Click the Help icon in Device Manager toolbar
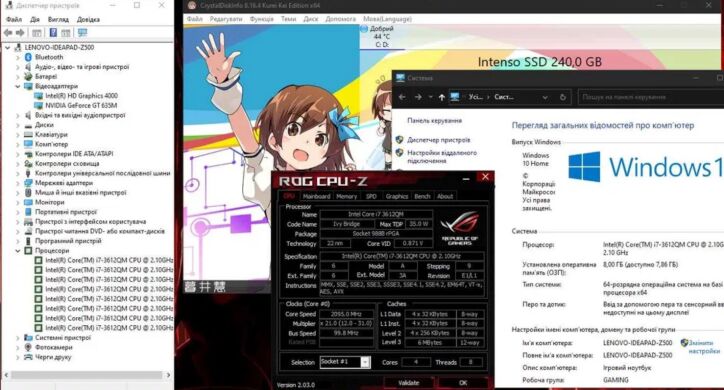 point(53,33)
